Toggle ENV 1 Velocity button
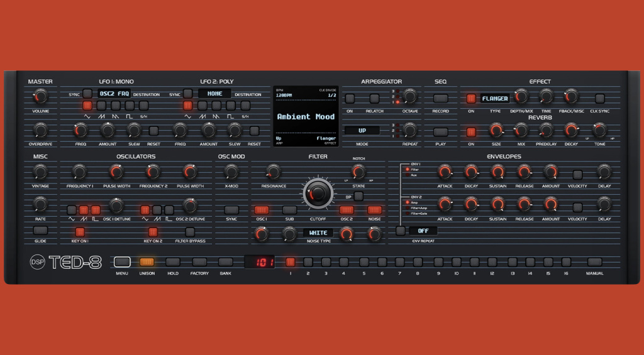Viewport: 644px width, 355px height. (577, 175)
